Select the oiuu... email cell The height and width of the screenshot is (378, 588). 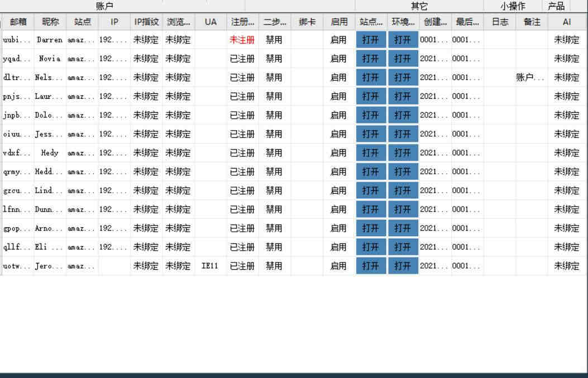click(17, 134)
